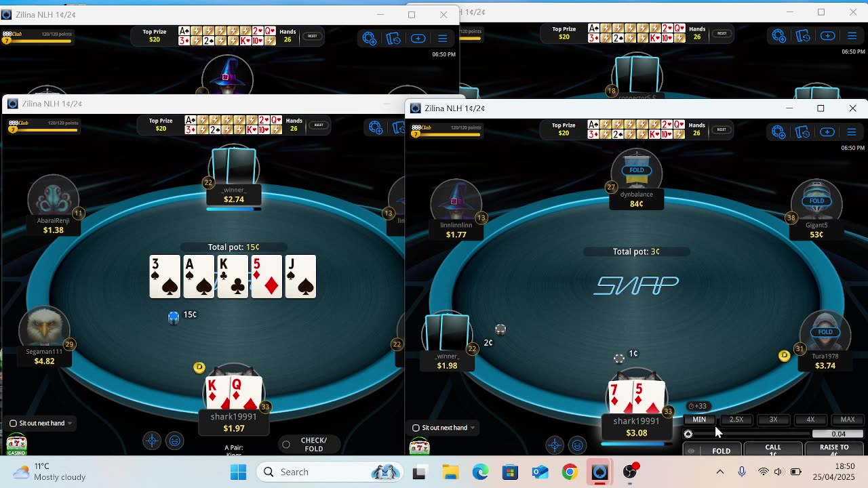Check Sit out next hand on right table
This screenshot has width=868, height=488.
[416, 428]
